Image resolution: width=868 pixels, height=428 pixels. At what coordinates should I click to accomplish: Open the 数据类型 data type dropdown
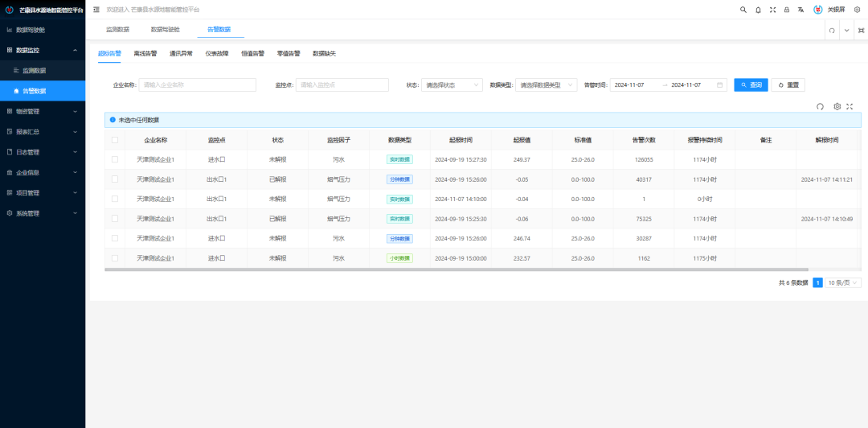pyautogui.click(x=547, y=84)
